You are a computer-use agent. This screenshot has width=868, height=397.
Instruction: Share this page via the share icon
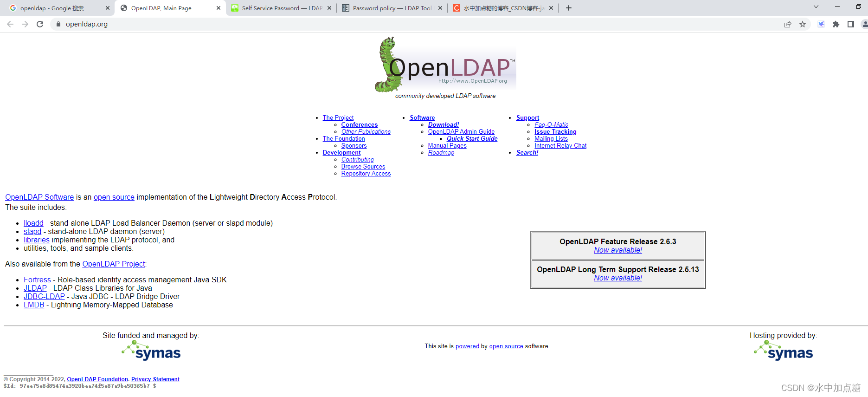[x=788, y=24]
